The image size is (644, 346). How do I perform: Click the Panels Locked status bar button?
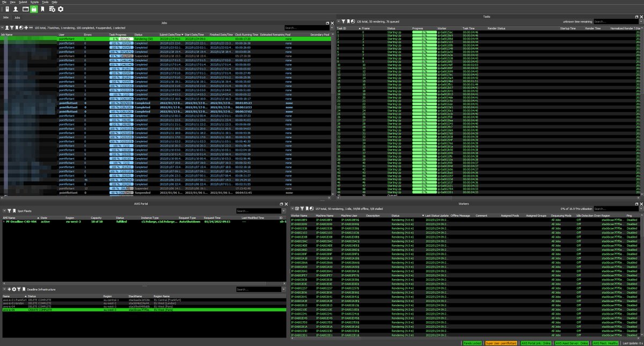click(x=473, y=342)
